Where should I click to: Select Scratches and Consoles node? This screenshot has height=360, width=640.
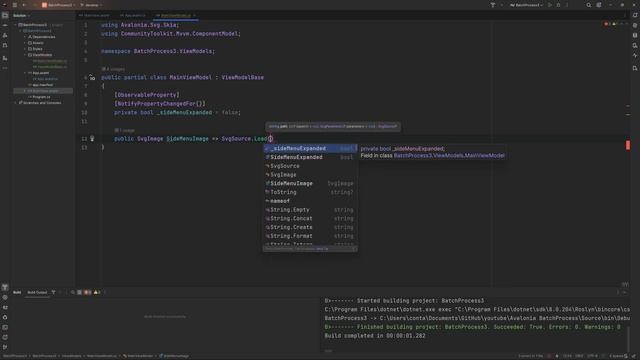click(x=42, y=103)
